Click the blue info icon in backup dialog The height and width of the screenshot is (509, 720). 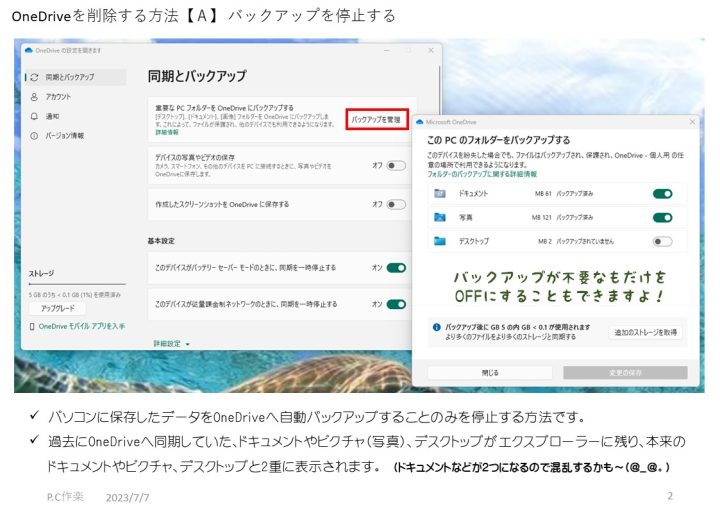click(x=436, y=327)
